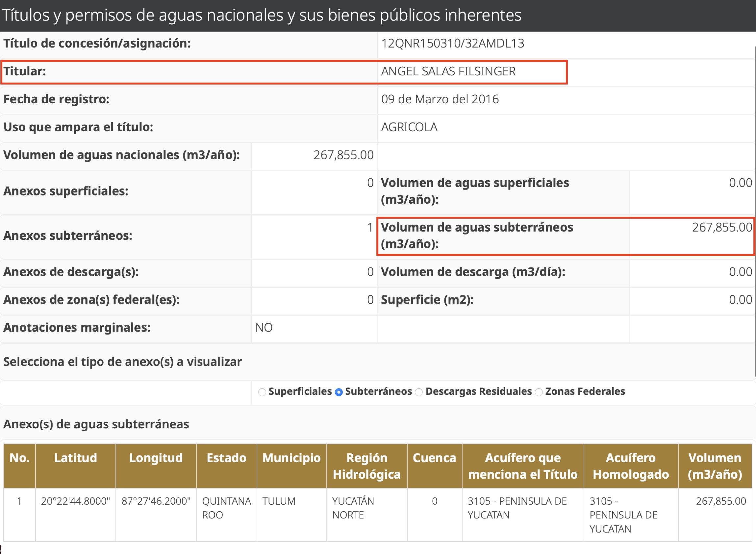Click the Latitud column header

(75, 458)
